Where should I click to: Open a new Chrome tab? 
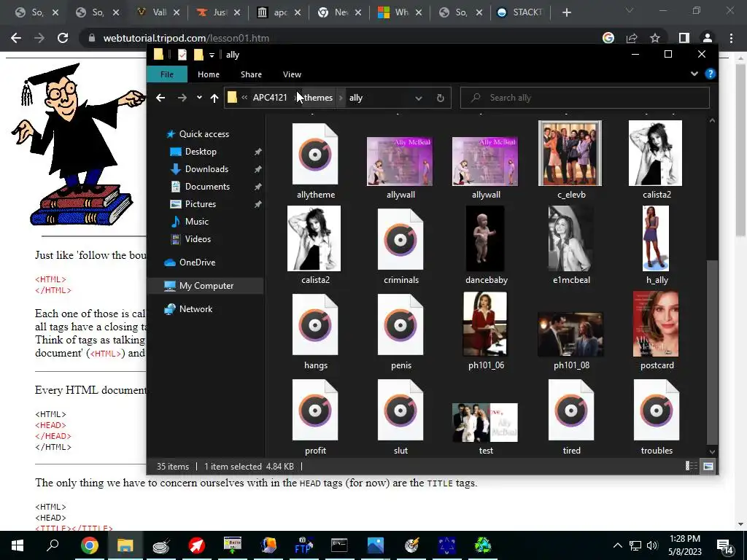[566, 12]
